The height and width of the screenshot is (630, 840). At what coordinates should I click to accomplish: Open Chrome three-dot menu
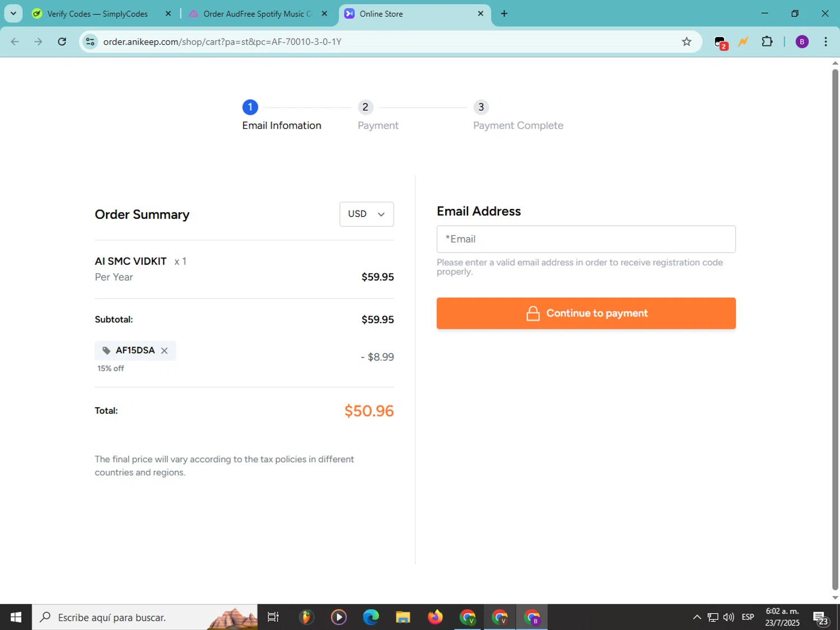825,42
